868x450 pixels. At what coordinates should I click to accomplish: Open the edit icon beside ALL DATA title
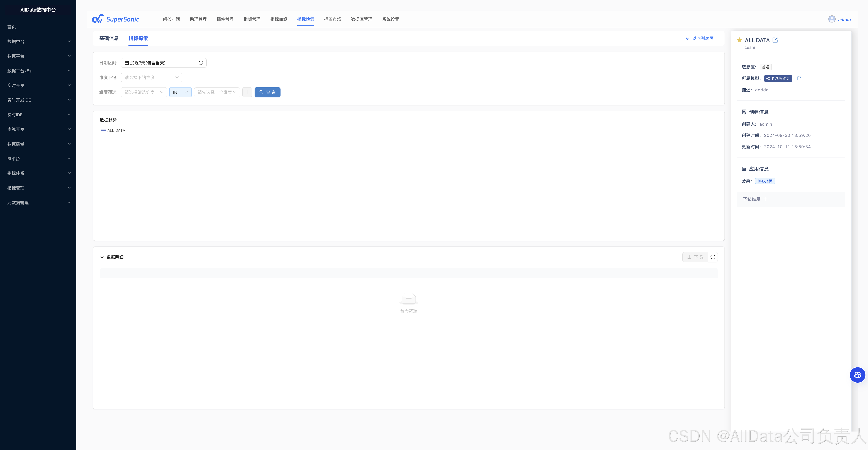point(775,40)
